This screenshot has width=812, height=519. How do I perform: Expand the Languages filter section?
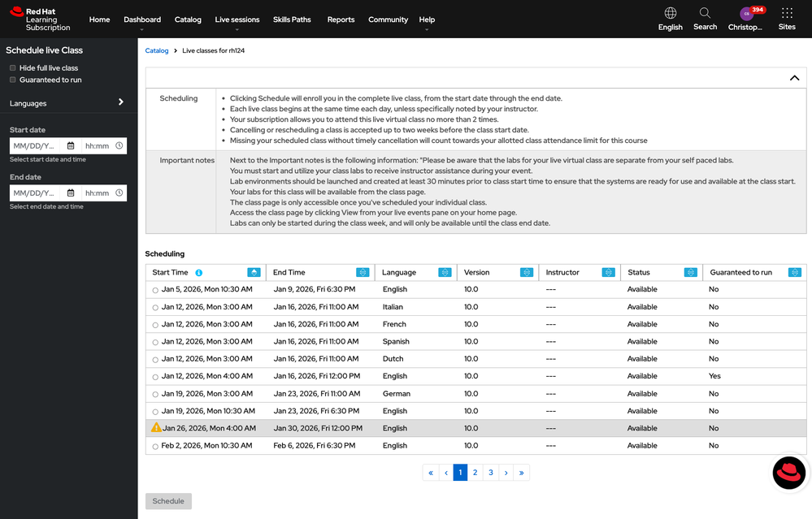(x=120, y=102)
